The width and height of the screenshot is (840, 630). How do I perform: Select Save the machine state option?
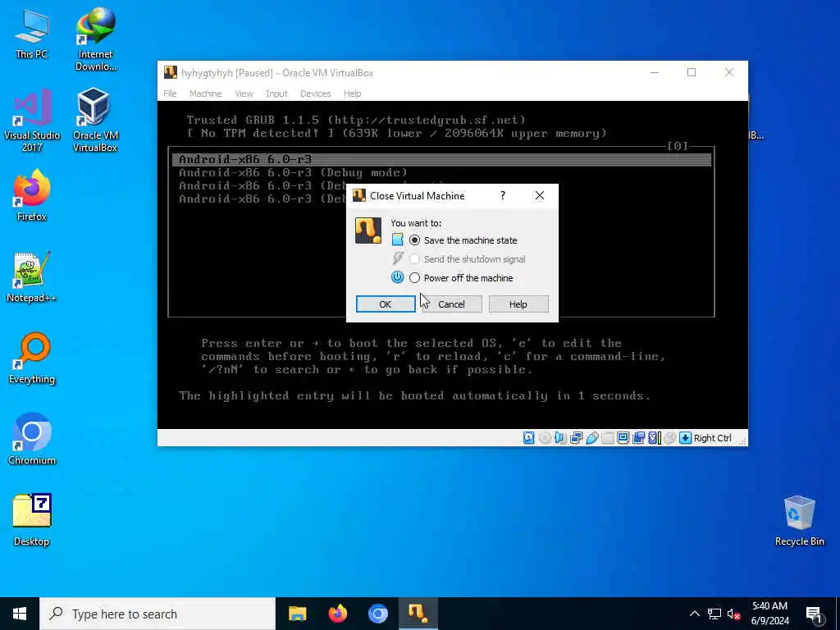point(464,240)
